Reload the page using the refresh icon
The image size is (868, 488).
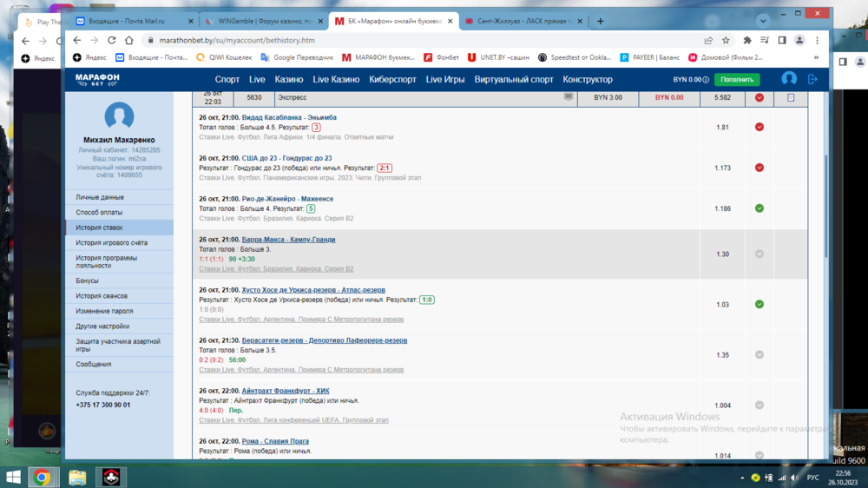pyautogui.click(x=111, y=40)
